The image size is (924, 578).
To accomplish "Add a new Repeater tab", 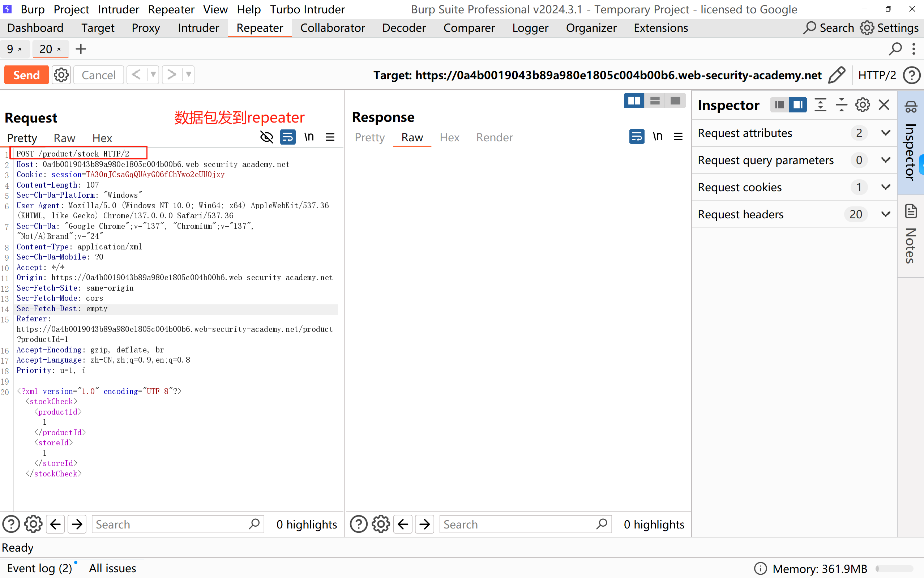I will (81, 49).
